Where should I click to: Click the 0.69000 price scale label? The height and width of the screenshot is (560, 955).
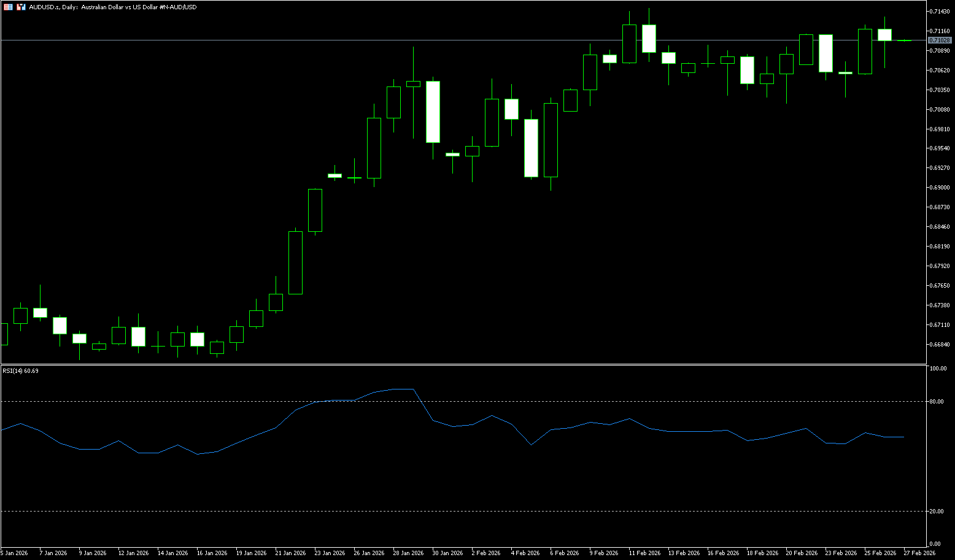click(x=940, y=188)
